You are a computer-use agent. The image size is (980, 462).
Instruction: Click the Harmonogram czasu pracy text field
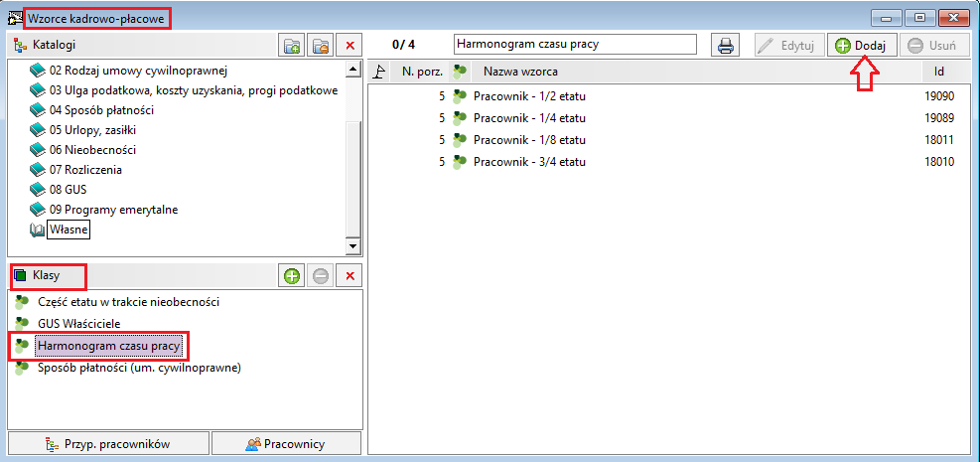pyautogui.click(x=574, y=45)
